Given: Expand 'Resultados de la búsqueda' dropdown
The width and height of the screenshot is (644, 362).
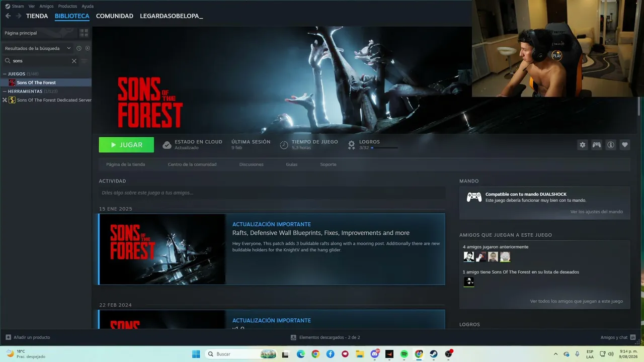Looking at the screenshot, I should click(x=38, y=48).
